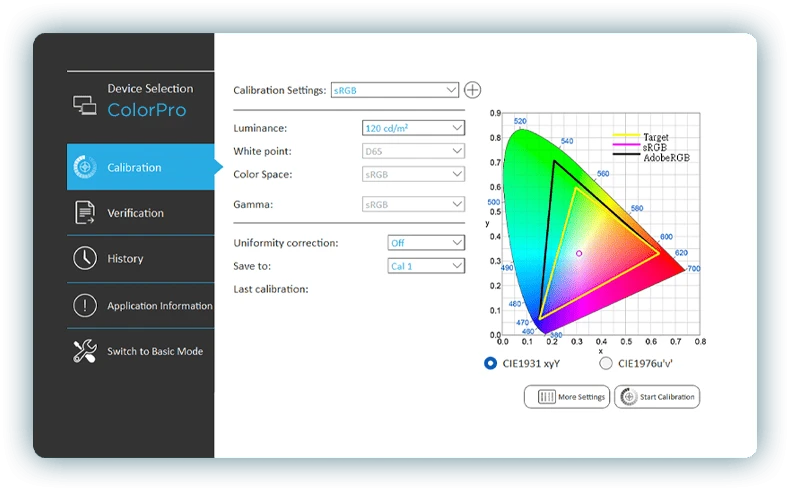Click the More Settings button
The width and height of the screenshot is (790, 491).
(x=567, y=397)
